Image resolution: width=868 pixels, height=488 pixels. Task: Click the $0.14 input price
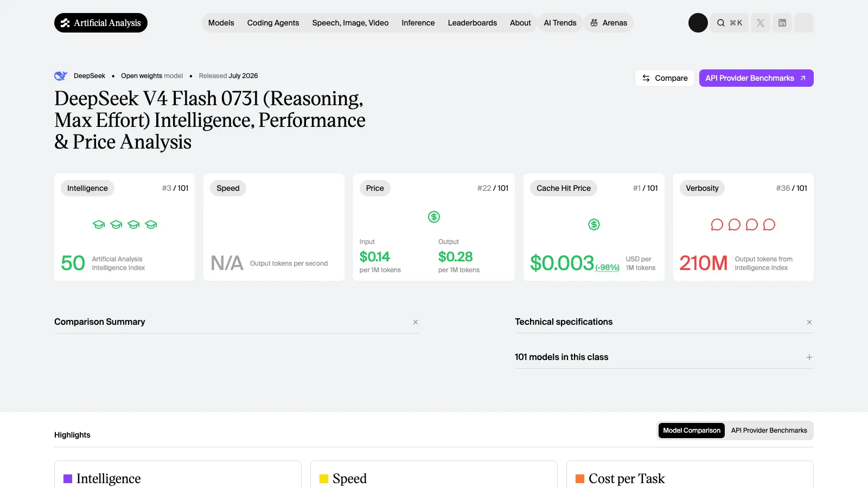tap(375, 256)
